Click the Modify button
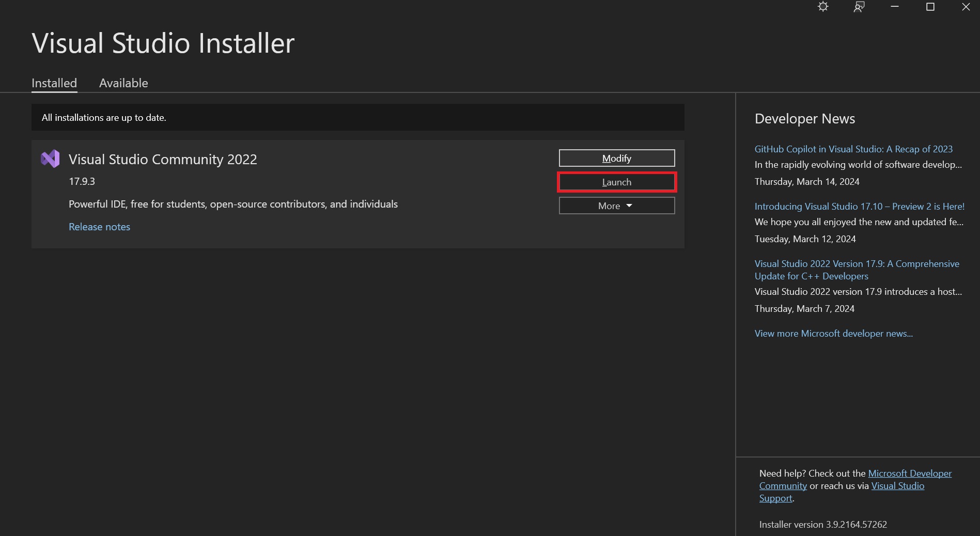 [617, 158]
